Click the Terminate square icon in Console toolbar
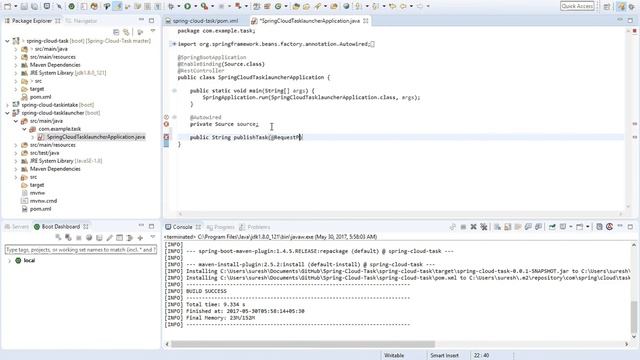Image resolution: width=640 pixels, height=360 pixels. [463, 227]
